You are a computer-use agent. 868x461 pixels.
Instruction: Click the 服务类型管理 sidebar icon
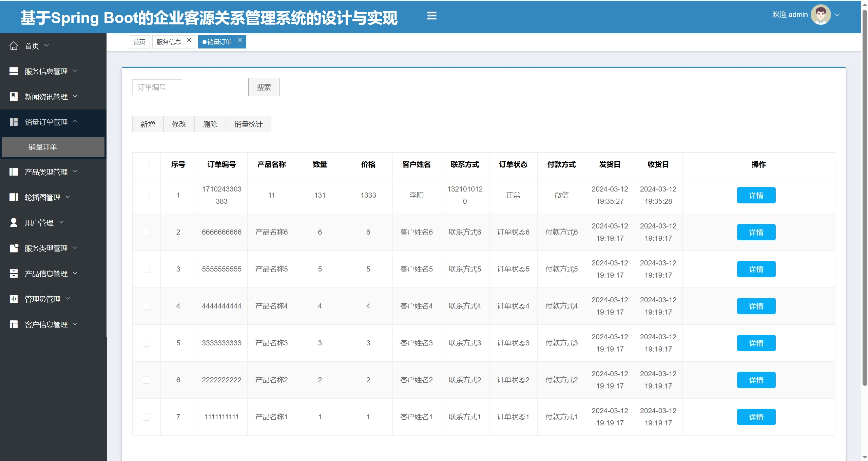(x=14, y=248)
